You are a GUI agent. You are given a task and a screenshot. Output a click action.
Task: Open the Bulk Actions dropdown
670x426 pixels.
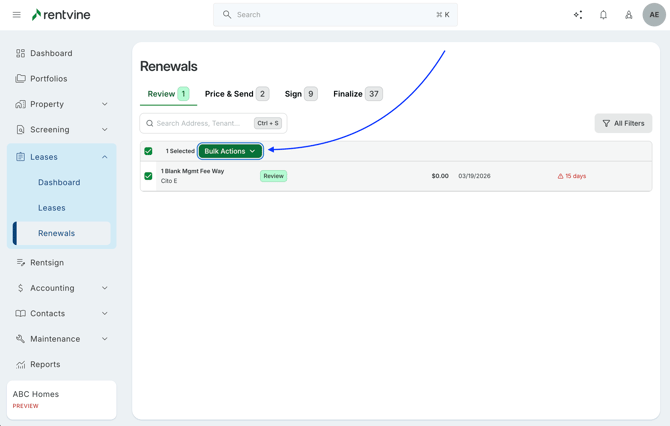pos(230,151)
